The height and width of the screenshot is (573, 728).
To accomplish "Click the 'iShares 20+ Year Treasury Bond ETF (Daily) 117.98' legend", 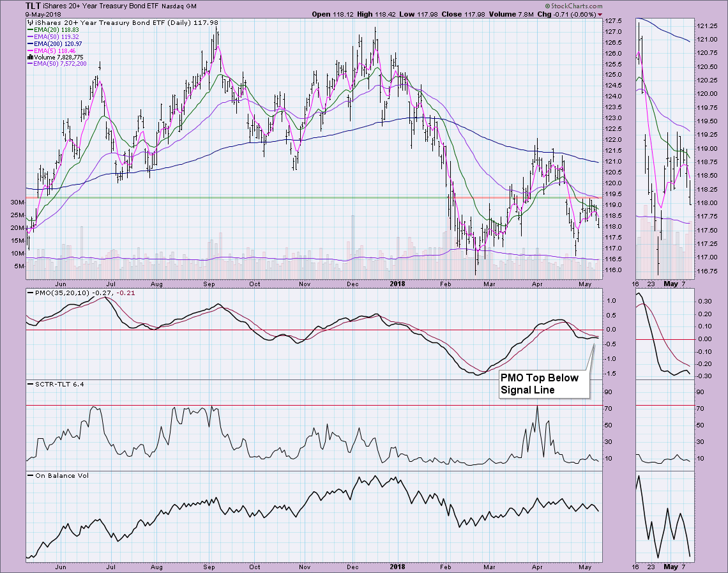I will click(x=126, y=22).
